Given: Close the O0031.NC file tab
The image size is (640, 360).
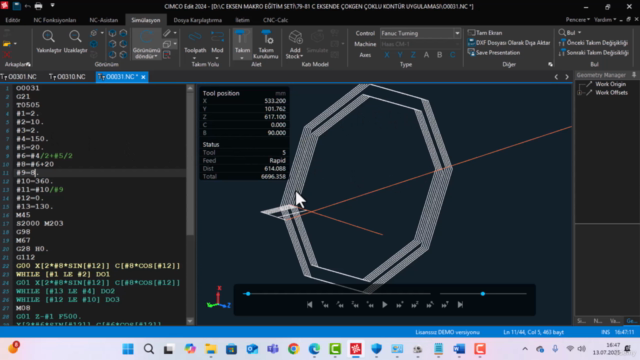Looking at the screenshot, I should [143, 77].
